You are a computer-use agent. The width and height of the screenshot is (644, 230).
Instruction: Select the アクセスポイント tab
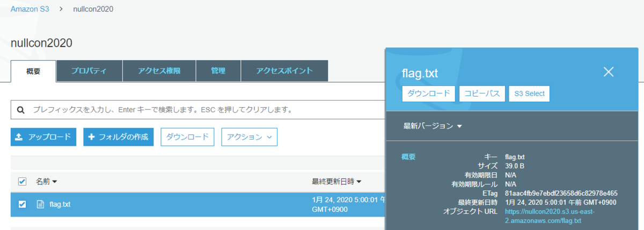pos(284,71)
